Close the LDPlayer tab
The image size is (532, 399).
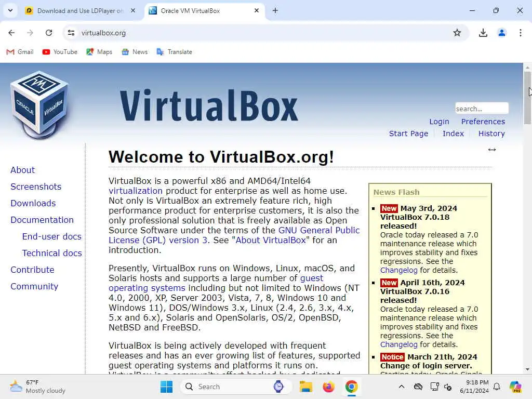(133, 10)
